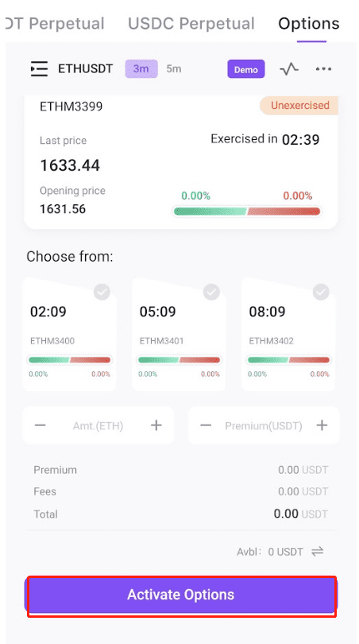Viewport: 359px width, 644px height.
Task: Increase Premium(USDT) with plus icon
Action: pos(322,425)
